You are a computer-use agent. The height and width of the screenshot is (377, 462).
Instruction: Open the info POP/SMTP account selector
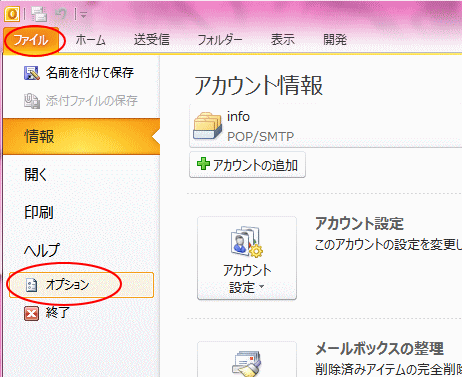(x=325, y=126)
